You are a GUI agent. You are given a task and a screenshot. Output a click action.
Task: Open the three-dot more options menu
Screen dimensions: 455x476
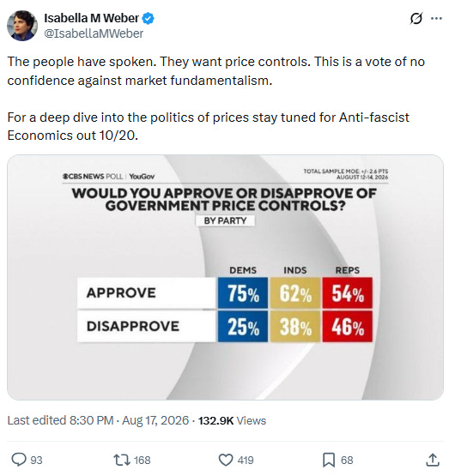point(436,19)
